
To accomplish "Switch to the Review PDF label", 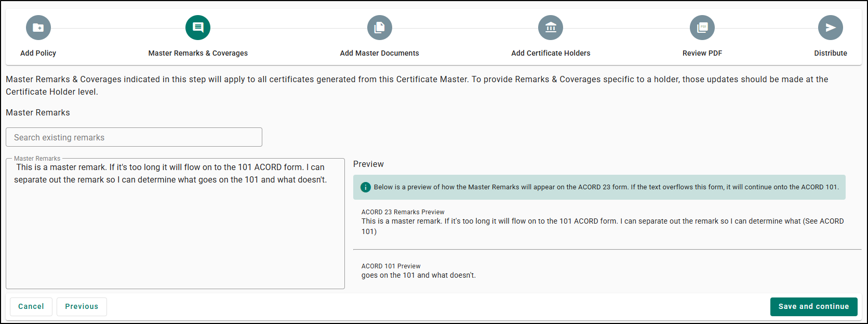I will (702, 53).
